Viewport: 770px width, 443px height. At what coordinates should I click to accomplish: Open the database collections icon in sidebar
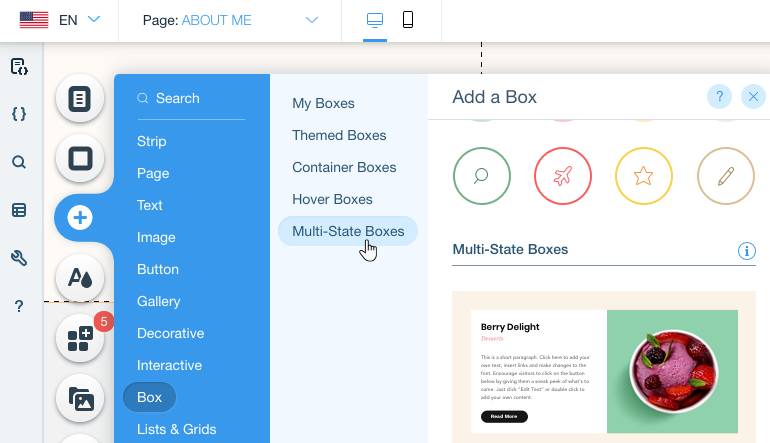click(x=19, y=210)
